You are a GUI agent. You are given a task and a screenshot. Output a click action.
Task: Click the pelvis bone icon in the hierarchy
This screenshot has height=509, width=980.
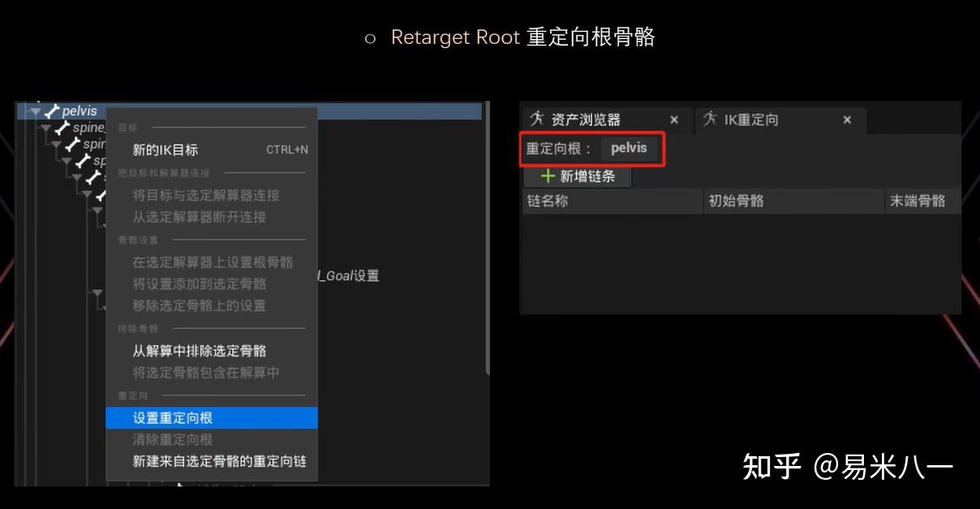point(53,110)
